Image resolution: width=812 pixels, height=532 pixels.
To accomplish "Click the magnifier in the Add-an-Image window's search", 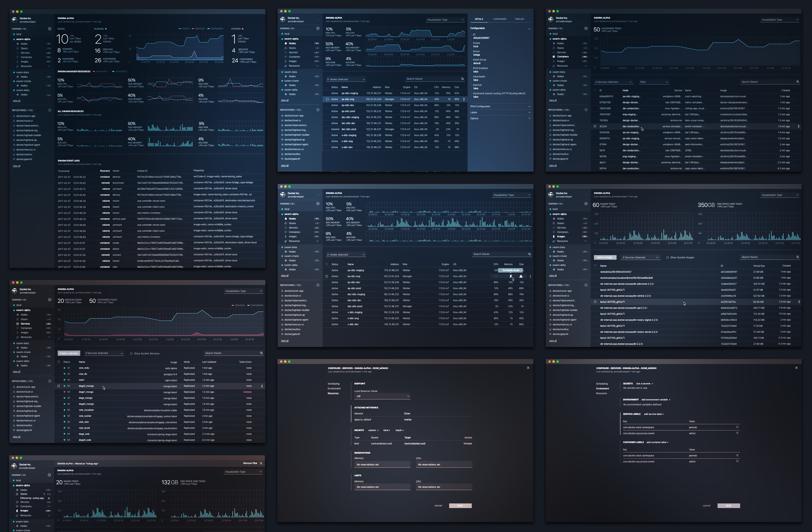I will tap(798, 257).
